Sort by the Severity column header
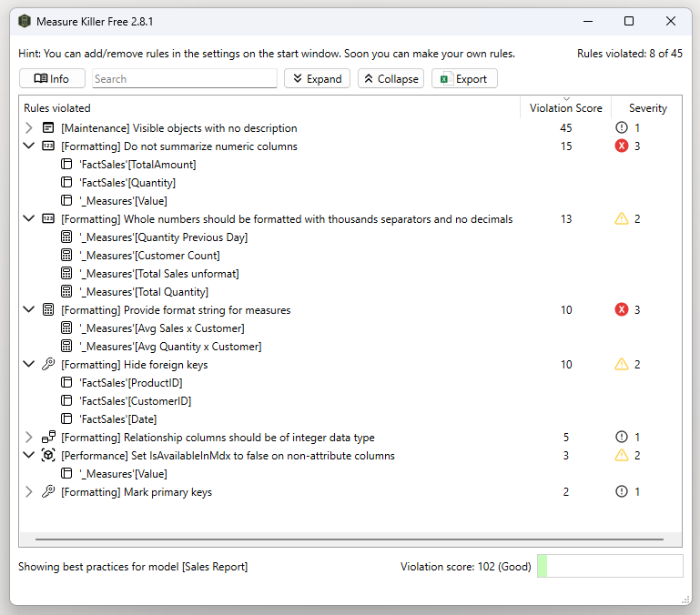The width and height of the screenshot is (700, 615). point(647,108)
